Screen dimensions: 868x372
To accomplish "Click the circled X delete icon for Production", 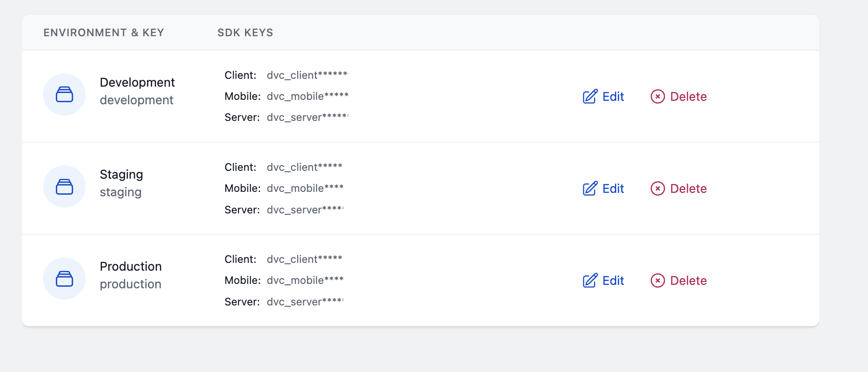I will click(657, 280).
